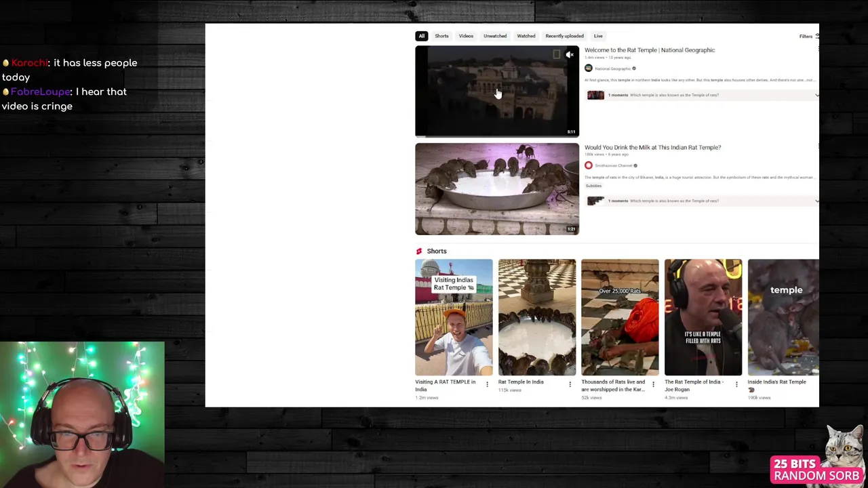The image size is (868, 488).
Task: Click the National Geographic channel avatar
Action: (x=589, y=68)
